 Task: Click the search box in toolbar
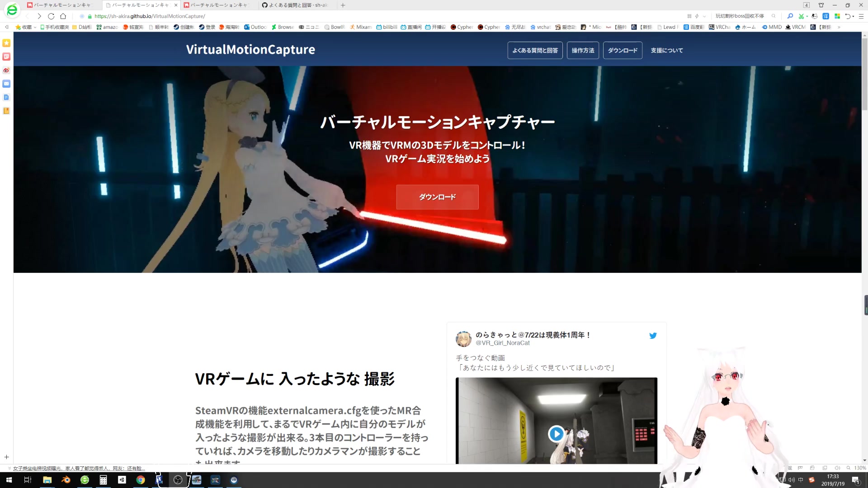coord(741,16)
